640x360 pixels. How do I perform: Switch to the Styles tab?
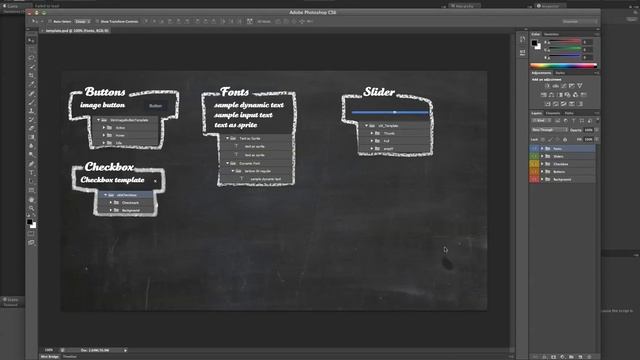pyautogui.click(x=560, y=73)
